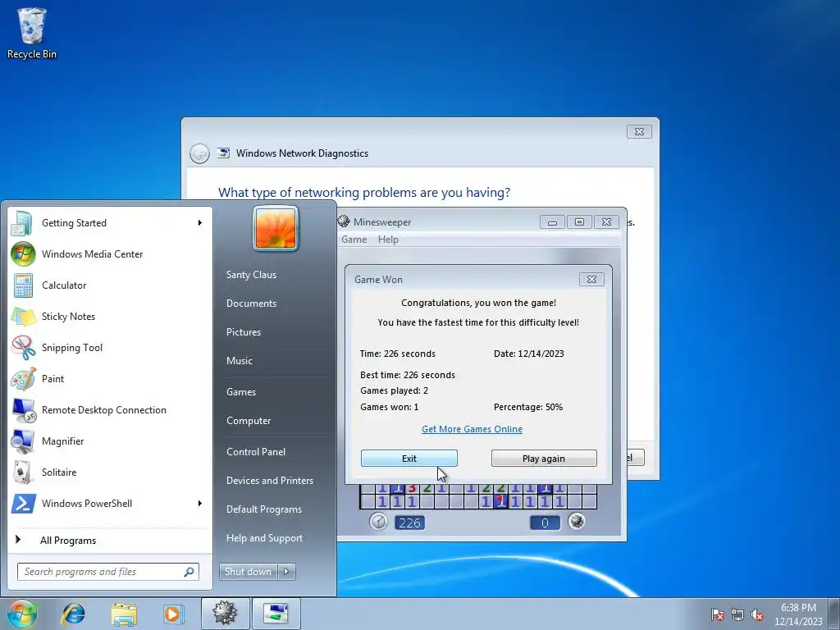Viewport: 840px width, 630px height.
Task: Click the taskbar clock showing 6:38 PM
Action: pyautogui.click(x=798, y=614)
